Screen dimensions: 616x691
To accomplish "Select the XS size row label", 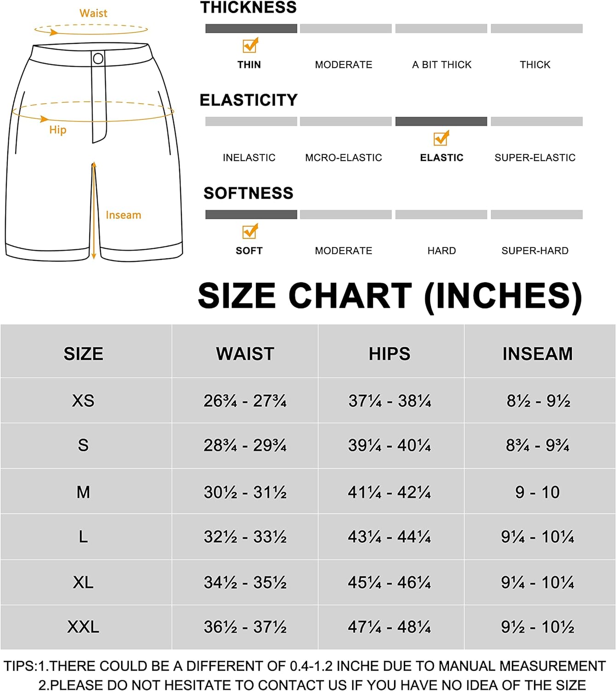I will coord(83,400).
